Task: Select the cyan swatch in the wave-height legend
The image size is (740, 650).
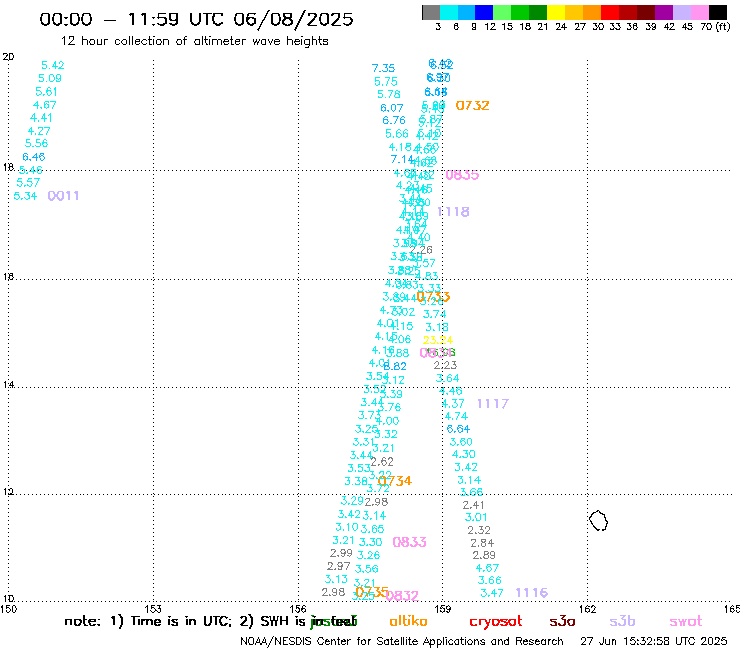Action: tap(448, 12)
